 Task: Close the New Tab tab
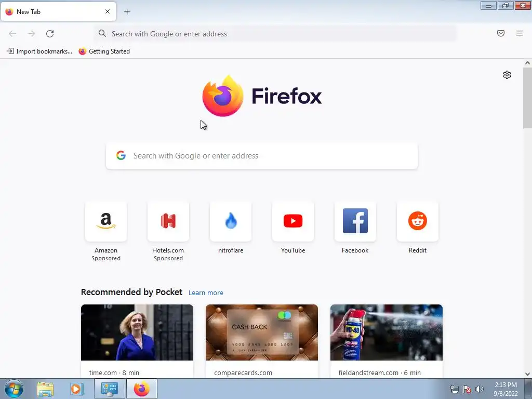coord(108,11)
